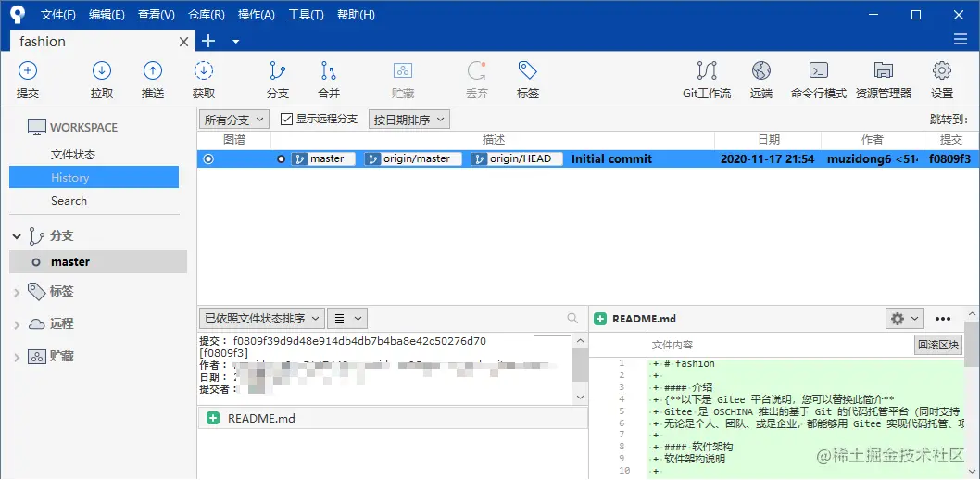Click the 拉取 (Pull) toolbar icon

tap(101, 70)
